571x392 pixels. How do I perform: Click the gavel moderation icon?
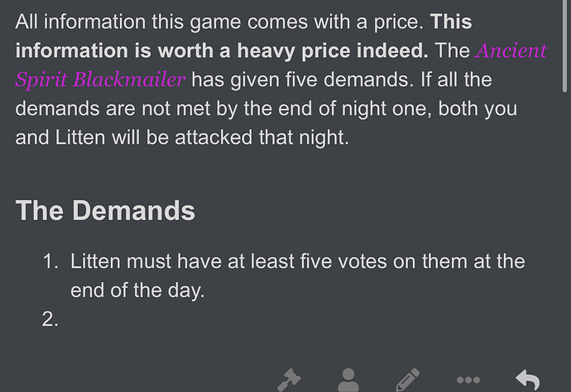coord(289,380)
